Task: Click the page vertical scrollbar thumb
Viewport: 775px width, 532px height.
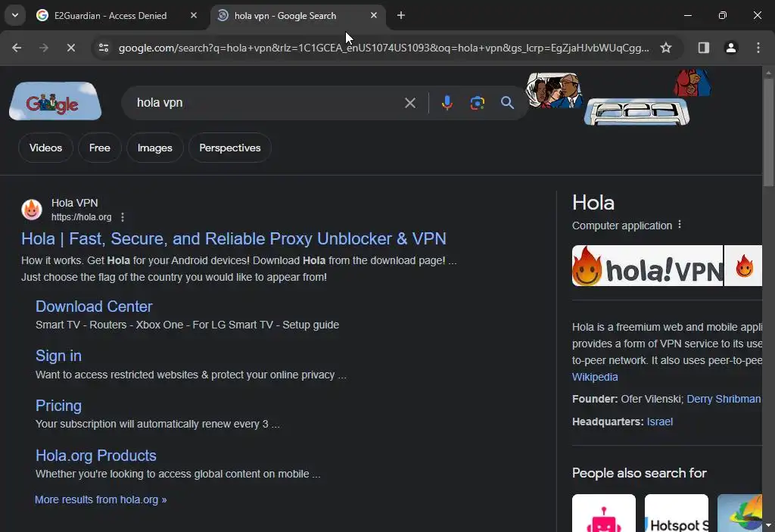Action: click(x=768, y=132)
